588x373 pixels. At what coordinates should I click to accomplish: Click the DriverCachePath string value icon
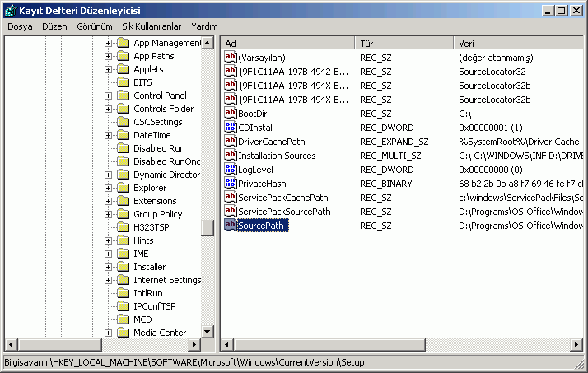tap(231, 142)
